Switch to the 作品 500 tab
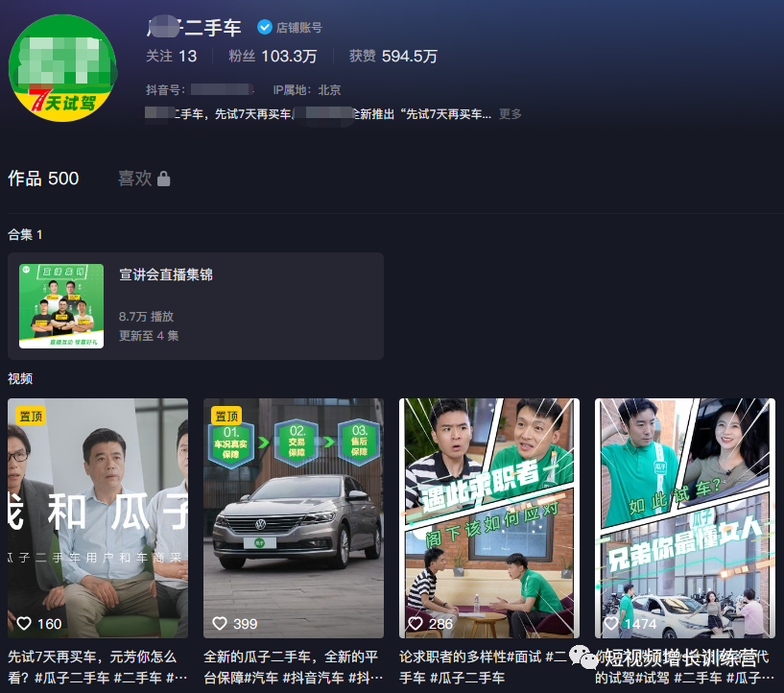784x693 pixels. click(x=43, y=179)
